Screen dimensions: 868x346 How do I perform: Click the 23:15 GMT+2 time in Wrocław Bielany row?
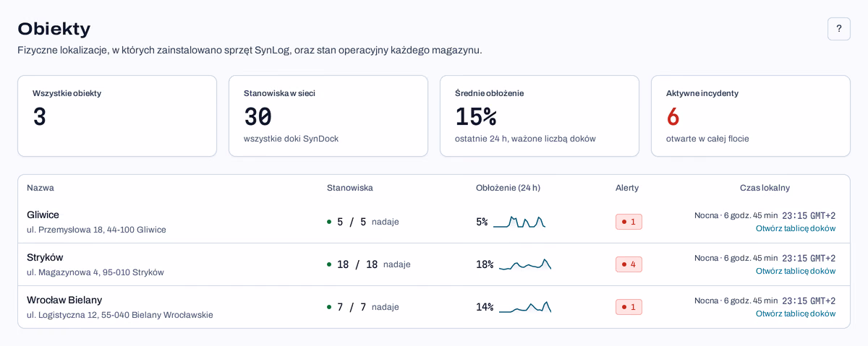pyautogui.click(x=809, y=300)
